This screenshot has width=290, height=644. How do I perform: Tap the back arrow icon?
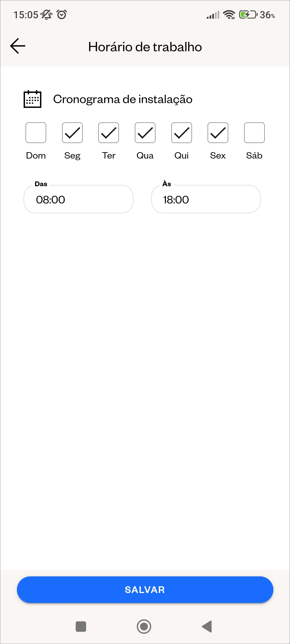[18, 46]
